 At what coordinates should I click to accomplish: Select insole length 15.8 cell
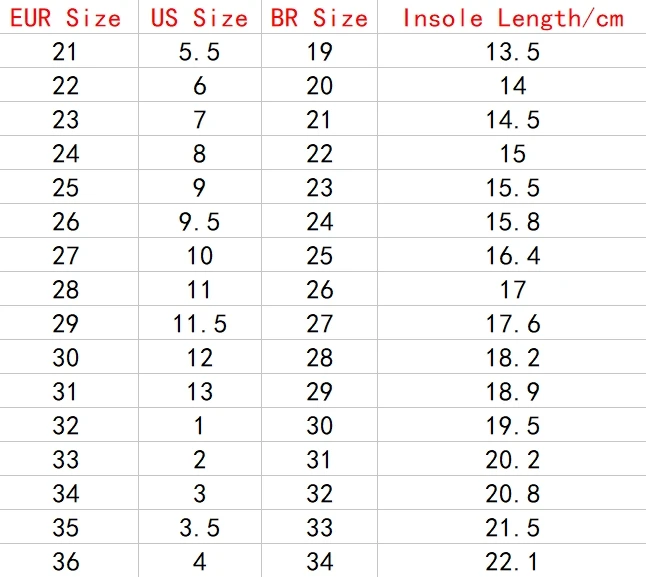(x=513, y=222)
